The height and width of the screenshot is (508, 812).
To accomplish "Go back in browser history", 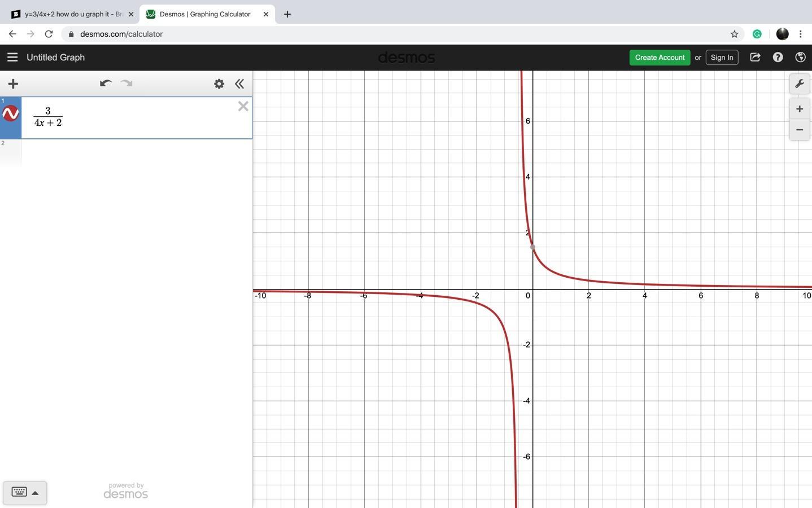I will [12, 34].
